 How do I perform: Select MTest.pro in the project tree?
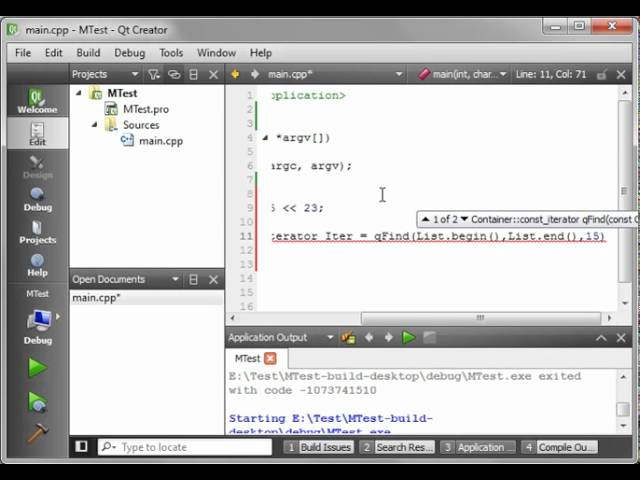pyautogui.click(x=146, y=109)
